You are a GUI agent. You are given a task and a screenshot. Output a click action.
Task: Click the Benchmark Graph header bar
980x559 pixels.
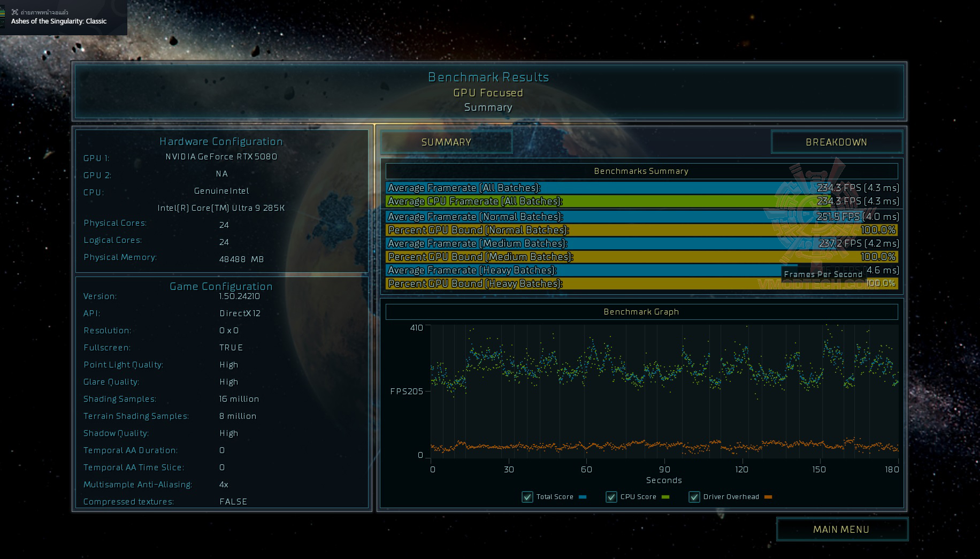pyautogui.click(x=641, y=312)
